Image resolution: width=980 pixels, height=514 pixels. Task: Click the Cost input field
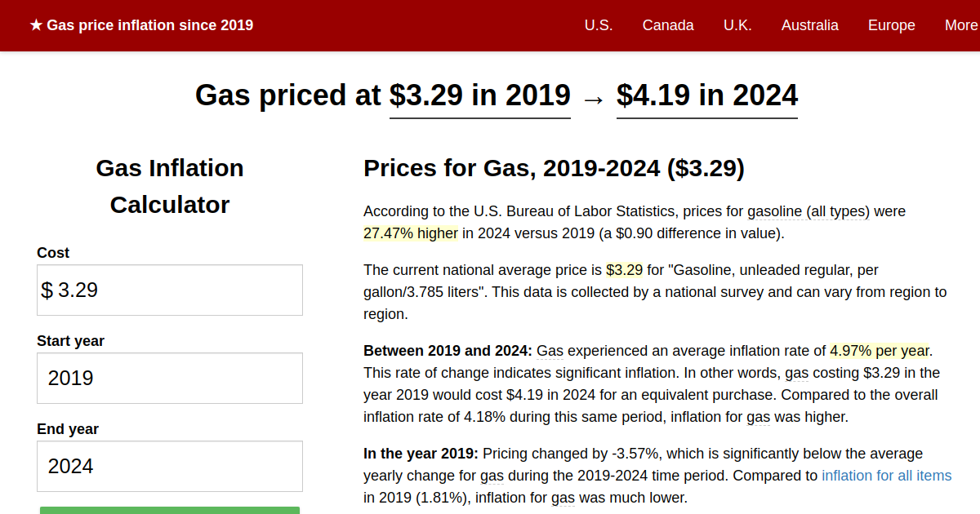click(169, 290)
